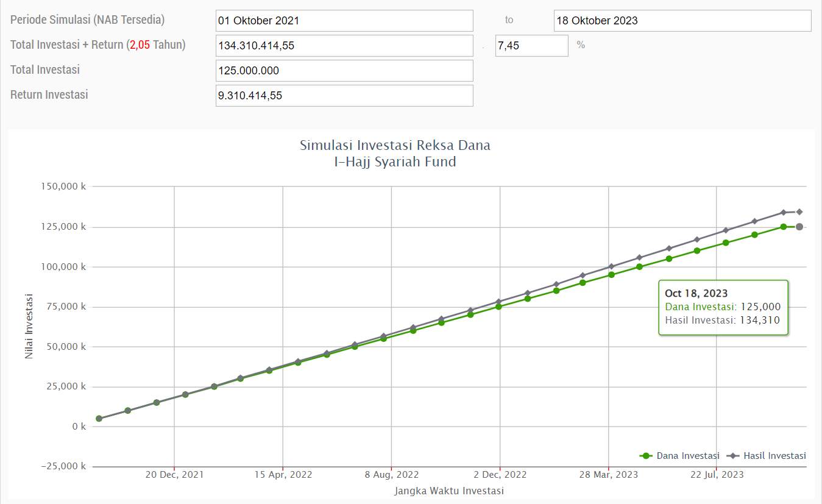Click the x-axis label 15 Apr, 2022
Screen dimensions: 822x504
click(283, 475)
